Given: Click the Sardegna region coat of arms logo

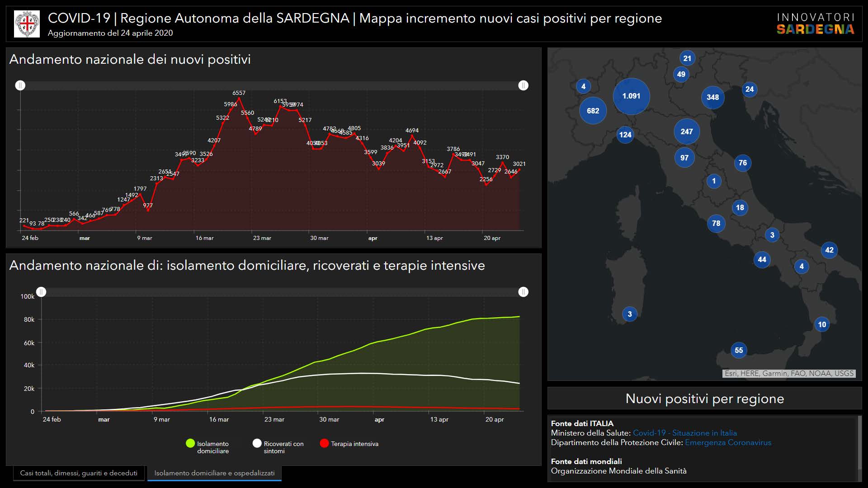Looking at the screenshot, I should [x=27, y=24].
